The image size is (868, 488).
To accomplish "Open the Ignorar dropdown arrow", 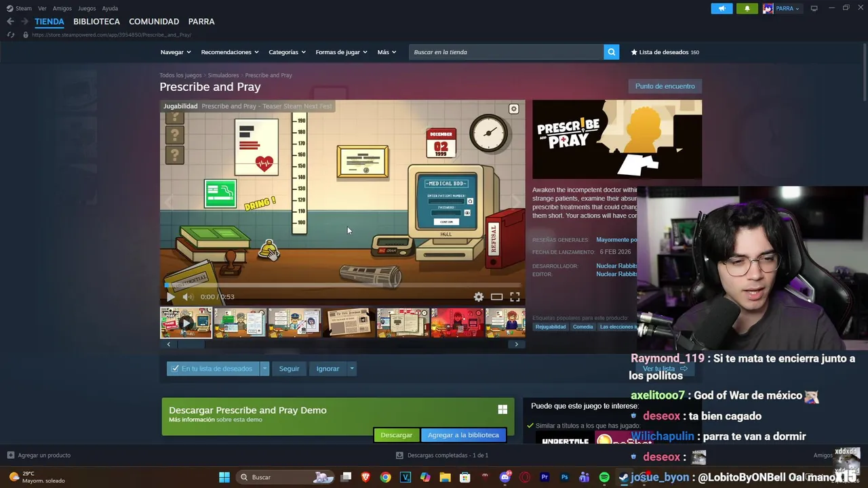I will click(x=351, y=369).
